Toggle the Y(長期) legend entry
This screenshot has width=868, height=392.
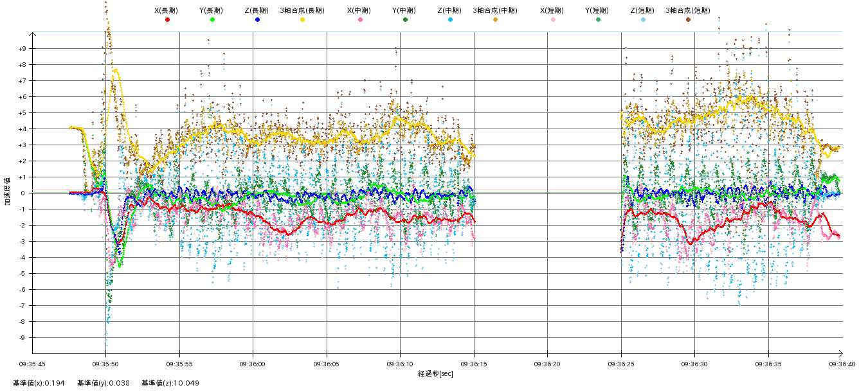coord(211,10)
